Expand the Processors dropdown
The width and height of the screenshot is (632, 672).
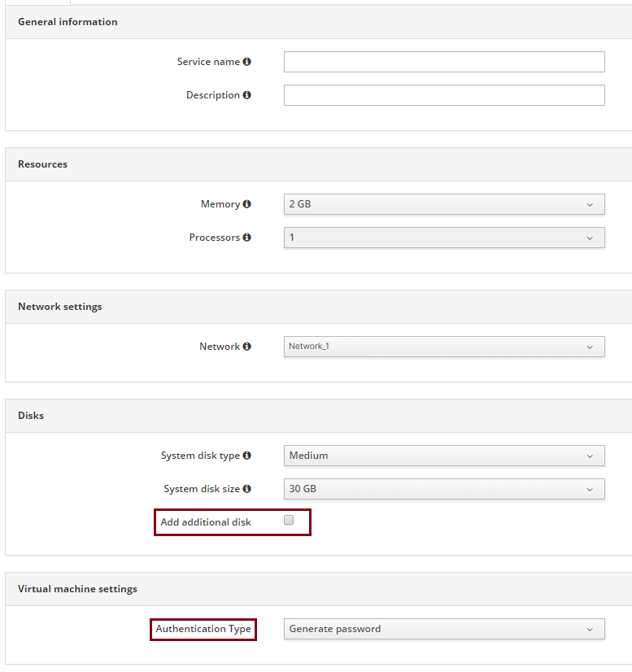(x=444, y=238)
